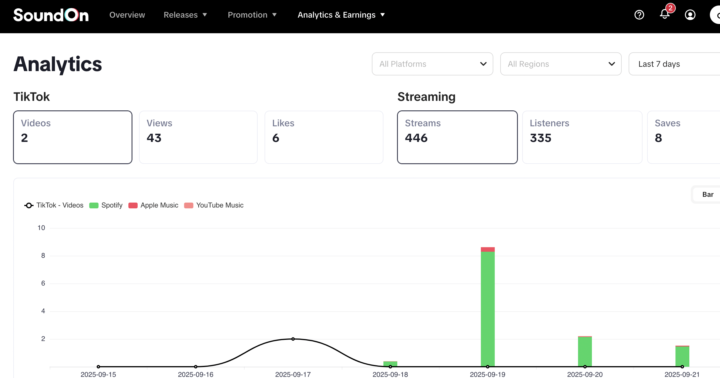Image resolution: width=720 pixels, height=378 pixels.
Task: Click the small 2025-09-18 Spotify bar
Action: point(390,363)
